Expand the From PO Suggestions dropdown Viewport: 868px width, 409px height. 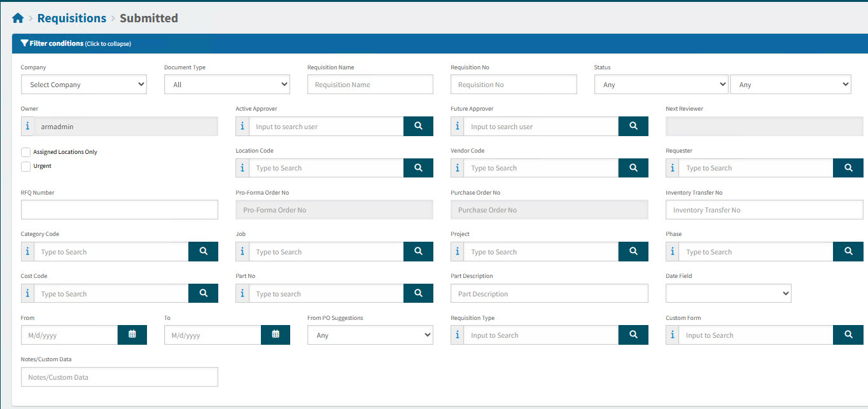tap(370, 335)
